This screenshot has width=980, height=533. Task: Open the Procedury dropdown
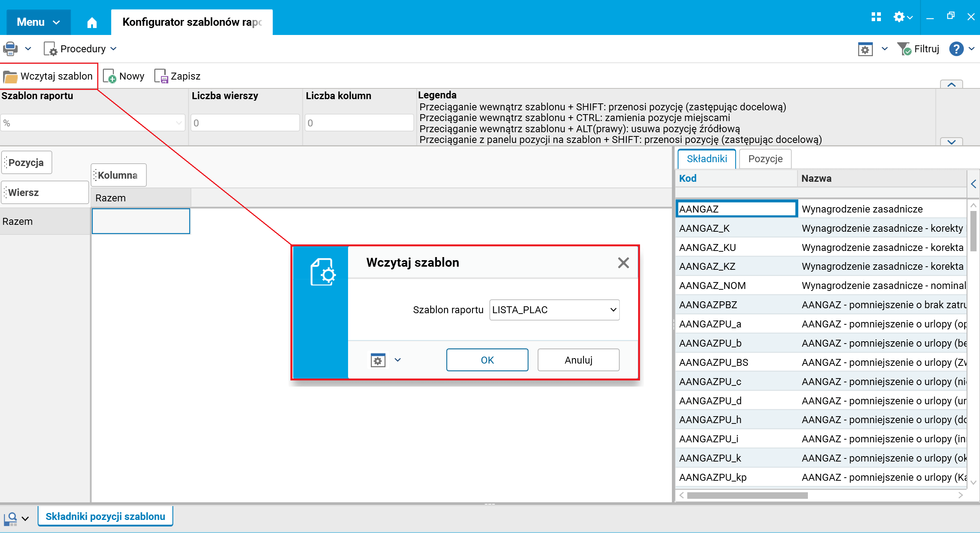(83, 49)
